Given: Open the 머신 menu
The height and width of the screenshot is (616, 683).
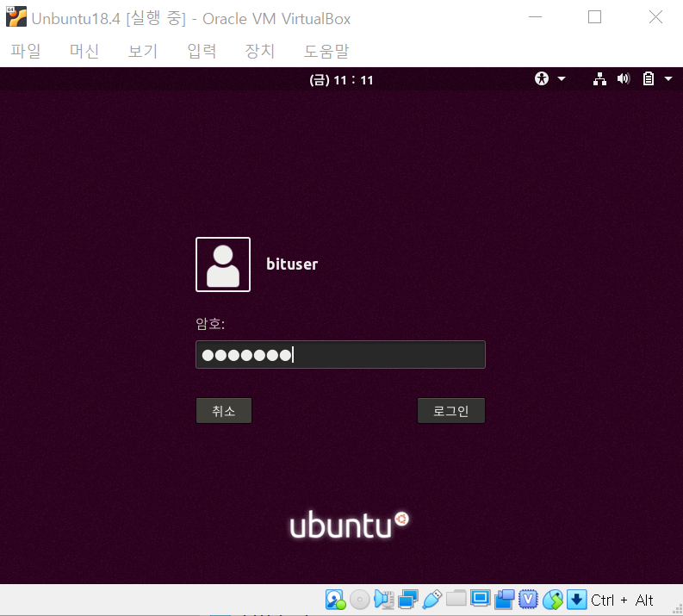Looking at the screenshot, I should click(84, 51).
